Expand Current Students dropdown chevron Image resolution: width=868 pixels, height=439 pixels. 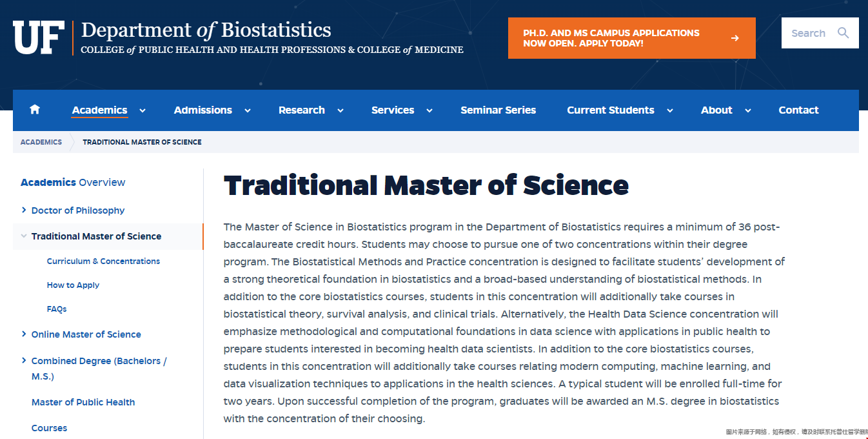(670, 110)
